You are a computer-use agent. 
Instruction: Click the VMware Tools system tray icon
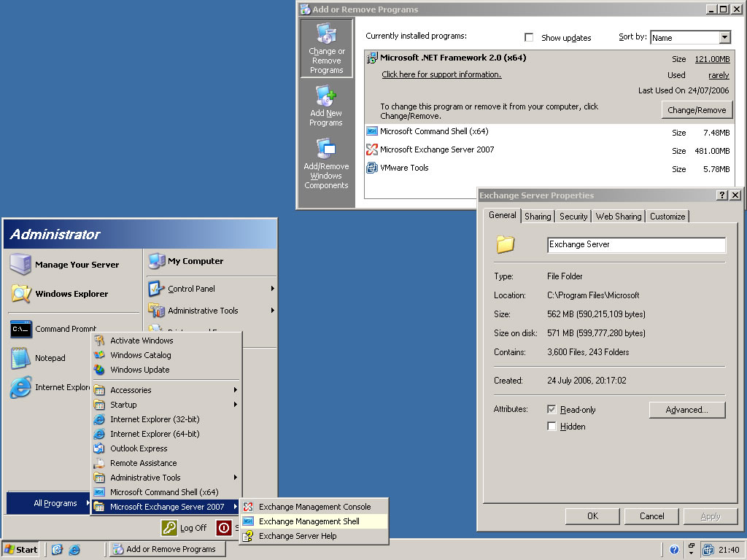708,550
